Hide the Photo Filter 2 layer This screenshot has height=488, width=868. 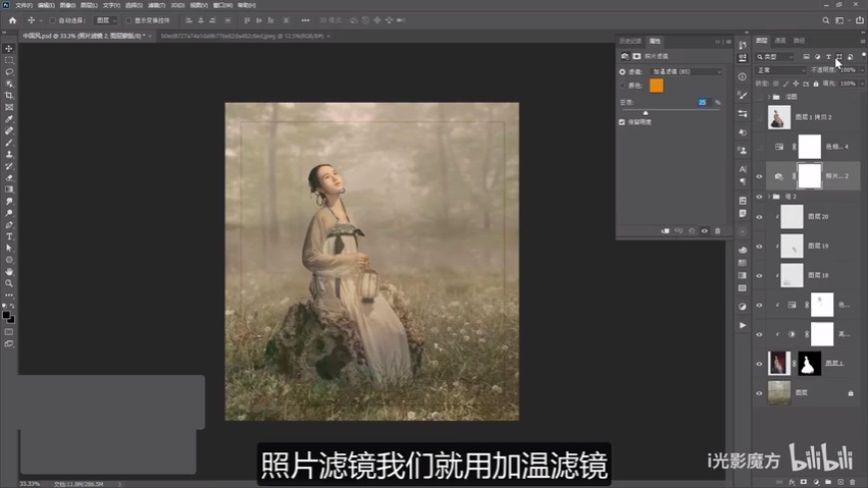tap(759, 177)
